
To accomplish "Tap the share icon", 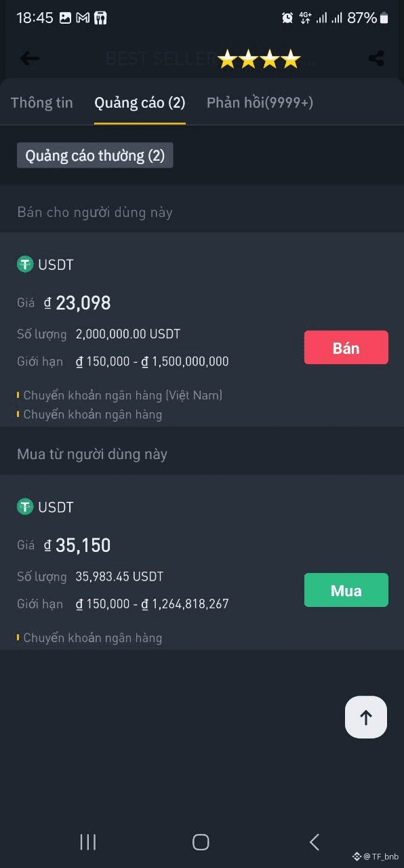I will [x=376, y=58].
